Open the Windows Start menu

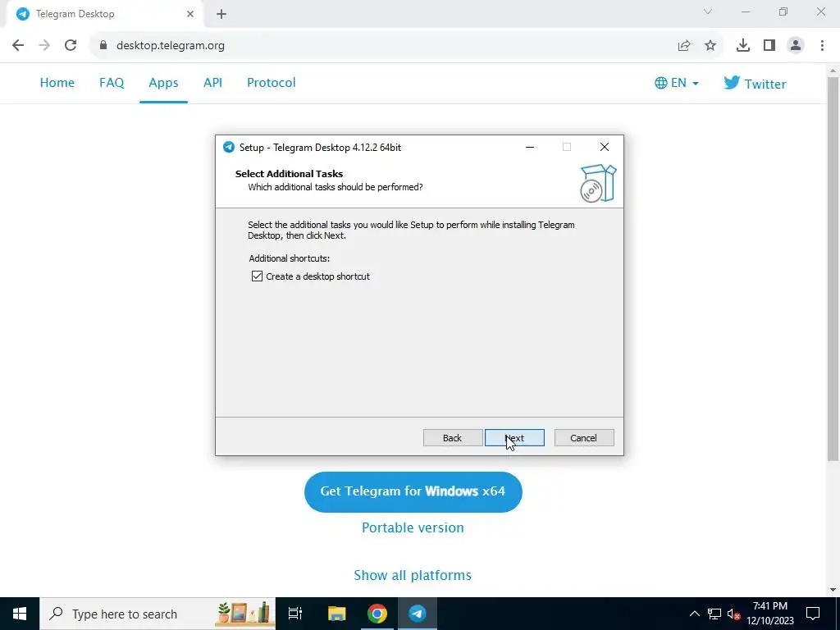click(x=20, y=614)
